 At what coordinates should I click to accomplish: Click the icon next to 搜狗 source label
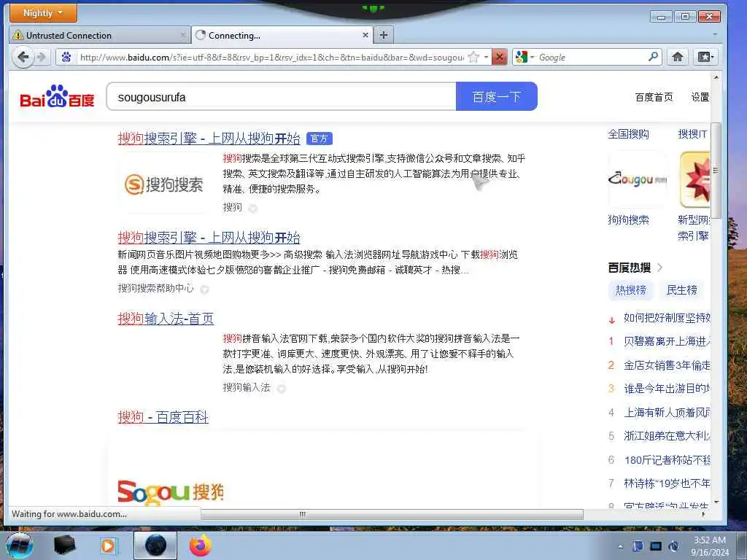point(253,208)
